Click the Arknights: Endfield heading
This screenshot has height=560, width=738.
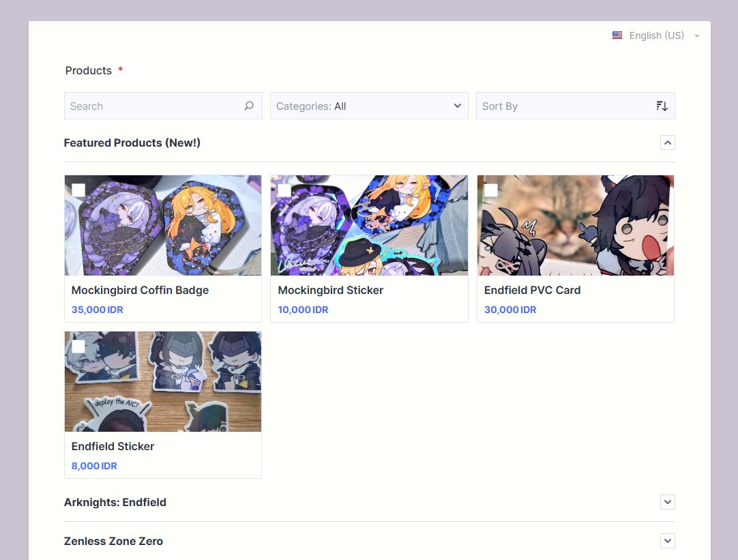[x=115, y=502]
